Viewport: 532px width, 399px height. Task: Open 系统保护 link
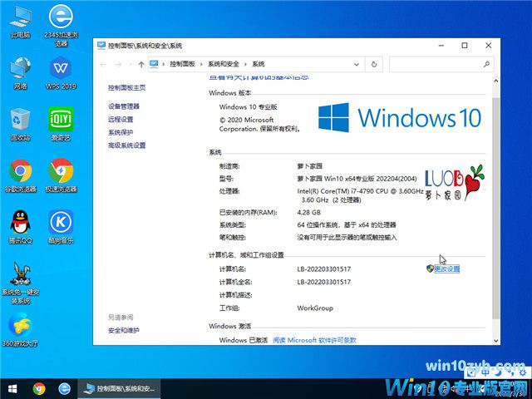121,132
